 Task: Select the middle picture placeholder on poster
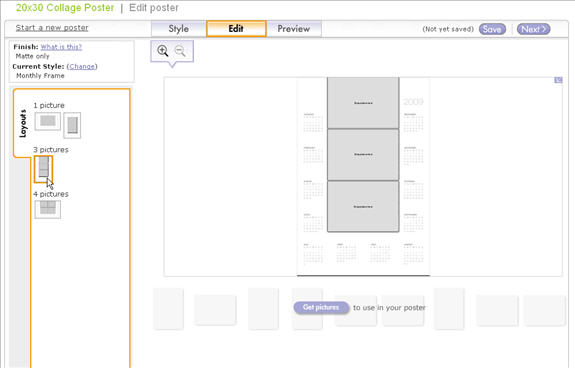[x=363, y=155]
